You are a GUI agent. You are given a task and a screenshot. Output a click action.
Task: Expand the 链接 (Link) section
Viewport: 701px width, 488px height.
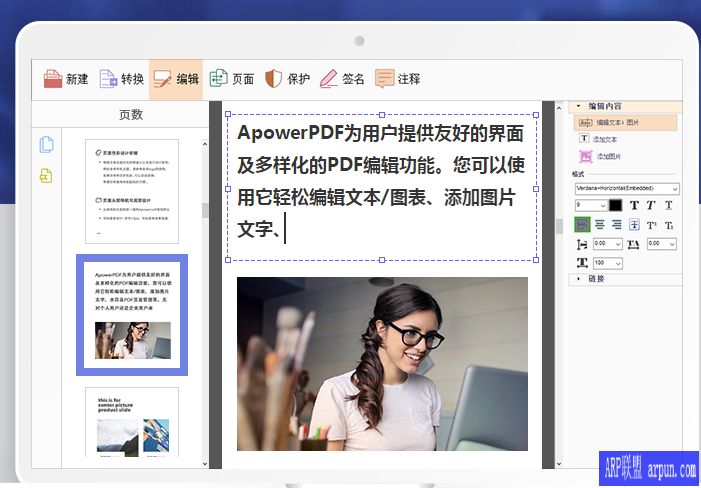(625, 279)
